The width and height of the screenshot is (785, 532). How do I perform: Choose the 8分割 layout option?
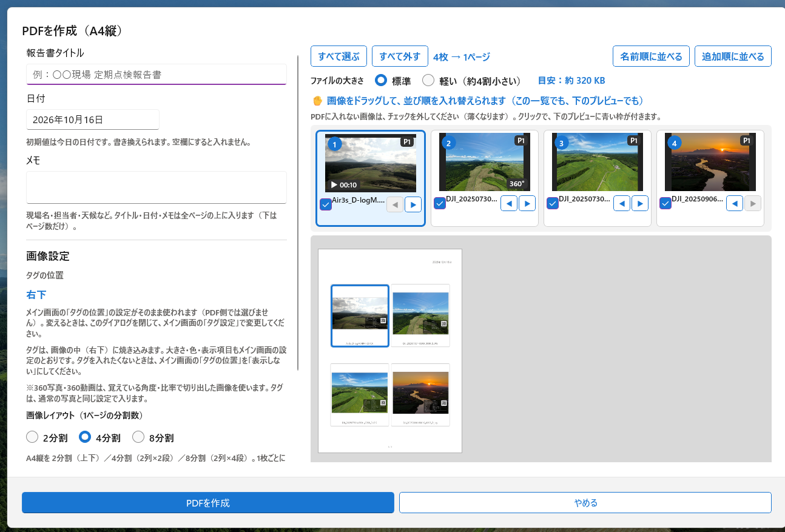[153, 437]
